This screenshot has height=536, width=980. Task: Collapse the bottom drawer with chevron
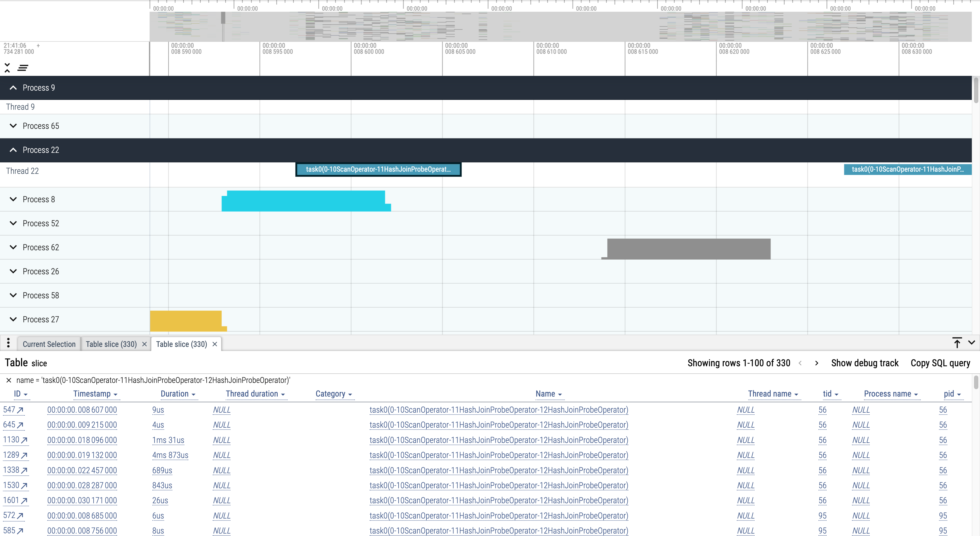(971, 343)
